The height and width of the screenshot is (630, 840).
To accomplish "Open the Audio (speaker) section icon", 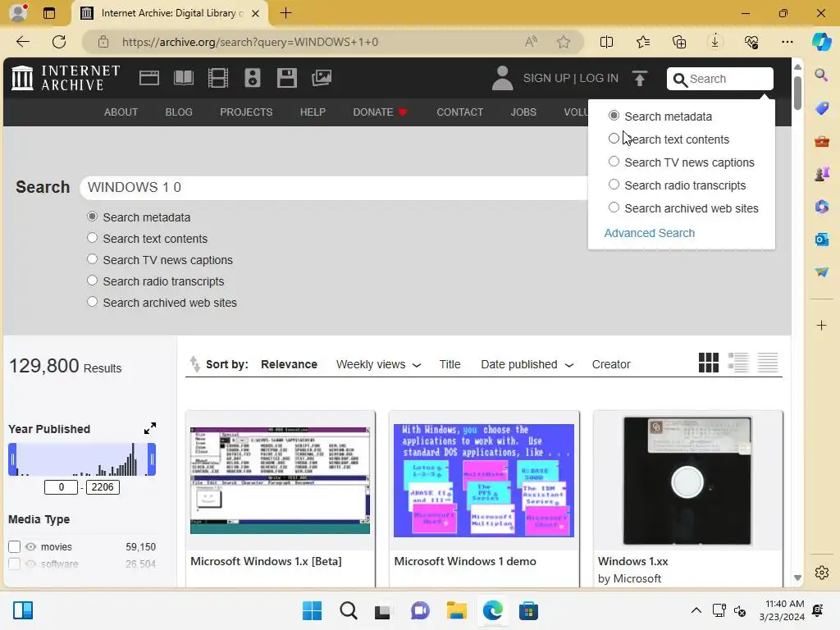I will tap(253, 78).
